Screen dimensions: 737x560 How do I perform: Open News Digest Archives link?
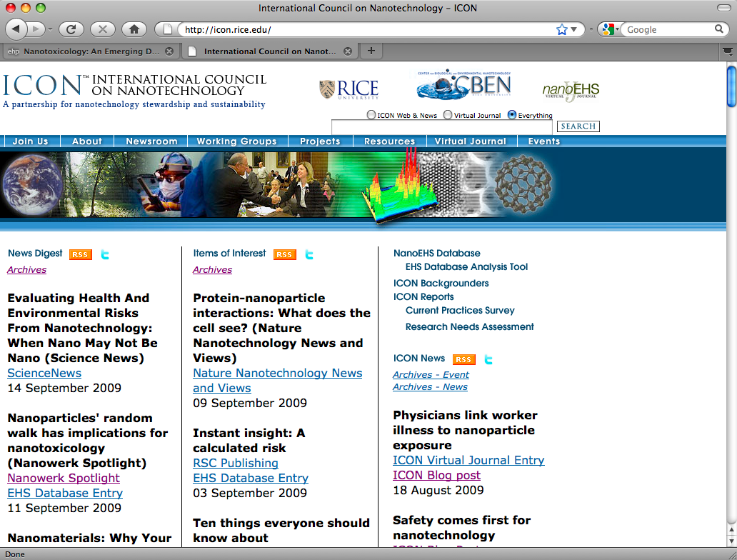(27, 269)
